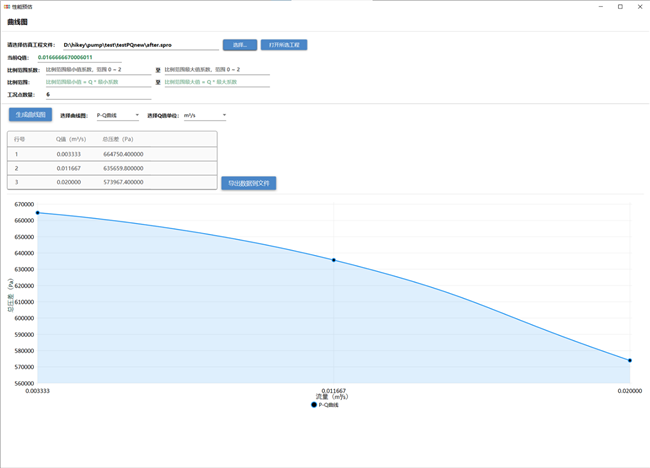Expand the m³/s Q unit dropdown
The width and height of the screenshot is (650, 468).
pyautogui.click(x=205, y=115)
